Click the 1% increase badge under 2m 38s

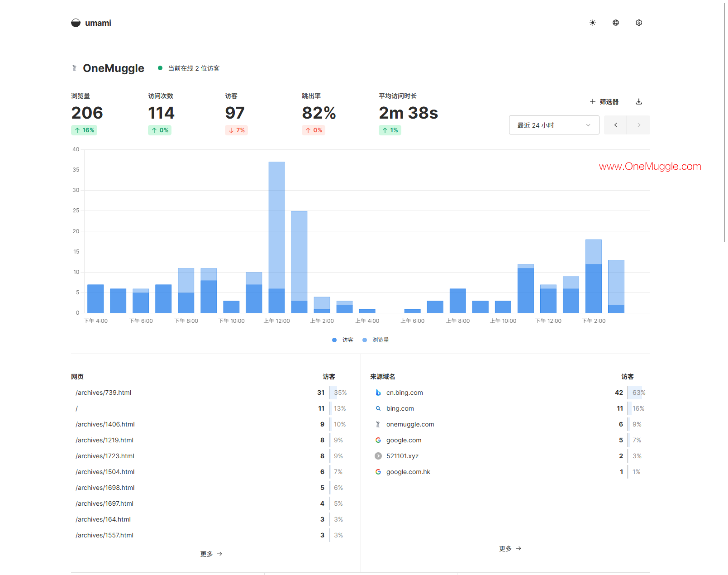[390, 130]
